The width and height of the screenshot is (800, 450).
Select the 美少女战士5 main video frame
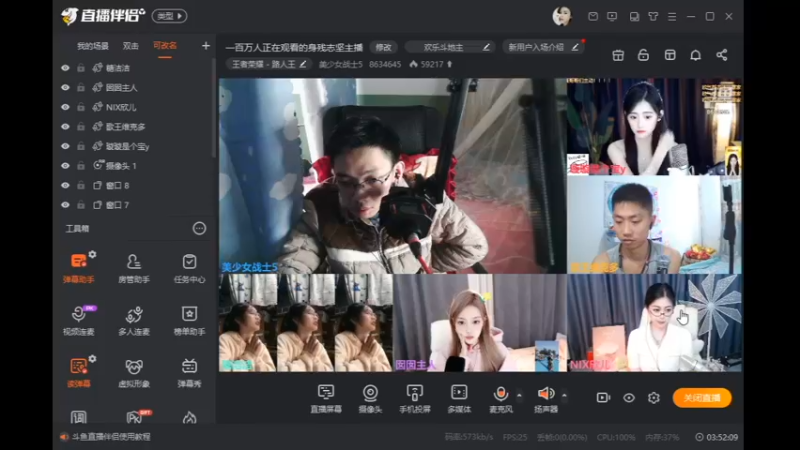point(392,176)
